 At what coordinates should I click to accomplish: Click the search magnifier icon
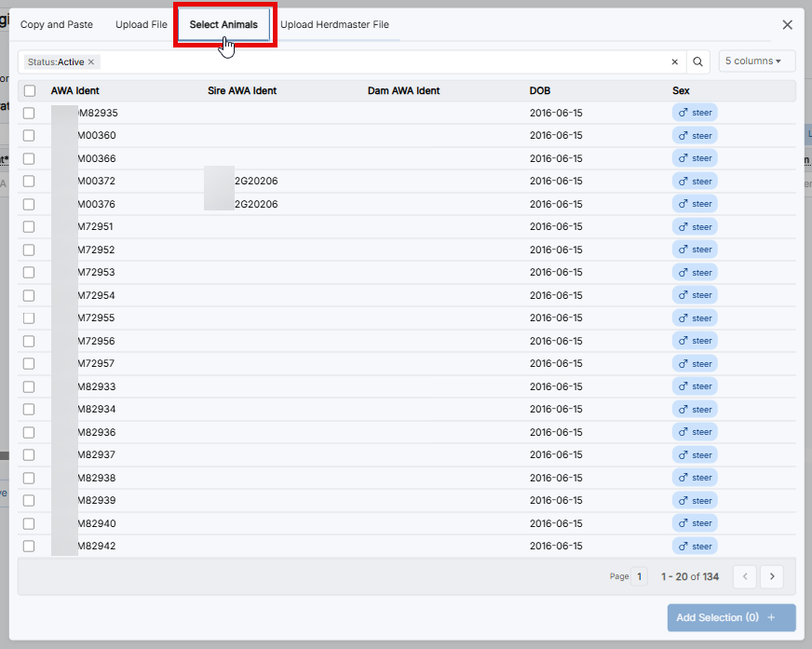point(697,62)
